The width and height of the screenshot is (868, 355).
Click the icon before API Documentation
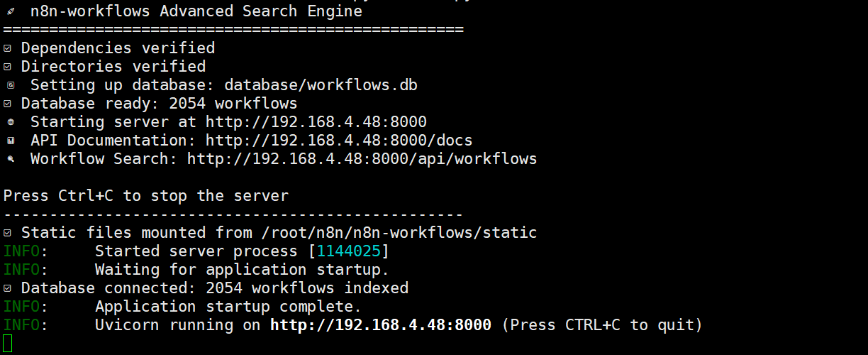point(10,141)
